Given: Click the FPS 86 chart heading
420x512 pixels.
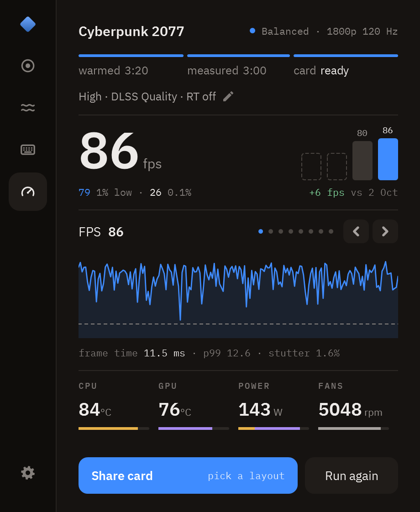Looking at the screenshot, I should coord(101,232).
